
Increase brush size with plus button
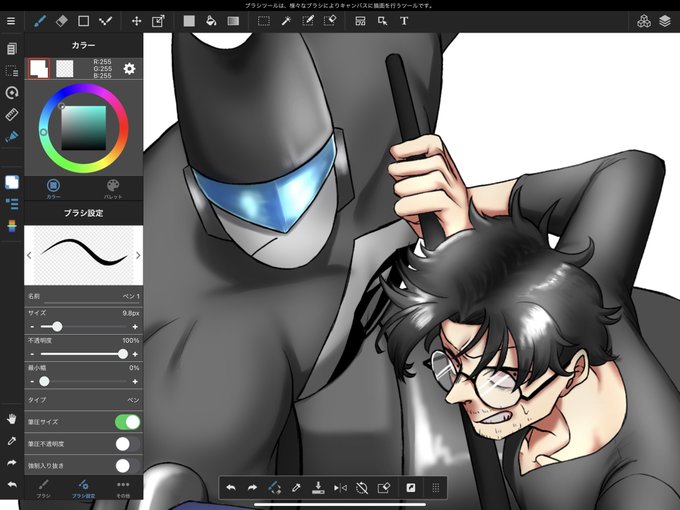pyautogui.click(x=135, y=327)
